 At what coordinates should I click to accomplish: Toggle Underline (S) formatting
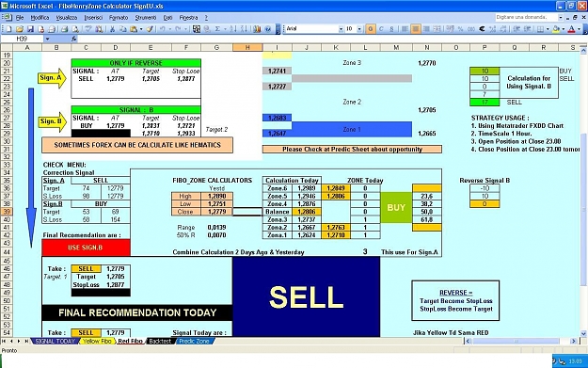(x=392, y=29)
